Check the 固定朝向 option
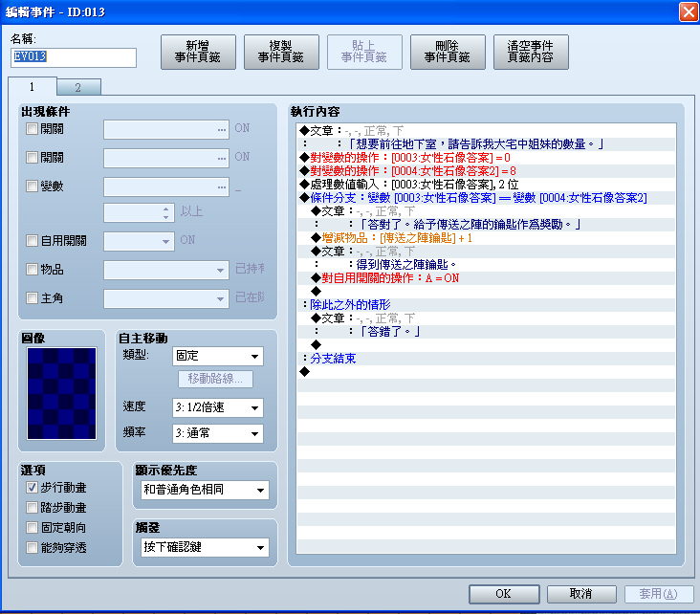 click(32, 527)
